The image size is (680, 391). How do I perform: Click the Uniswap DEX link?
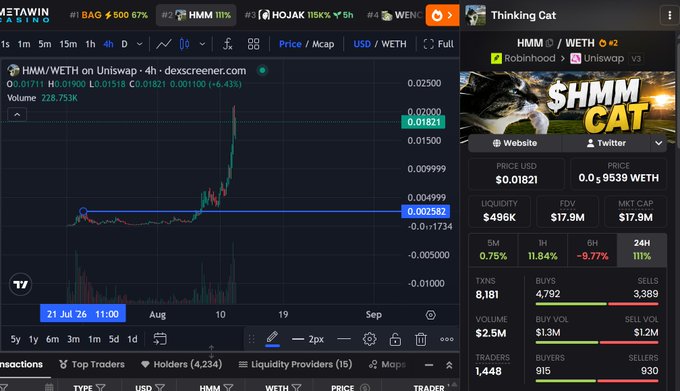tap(597, 58)
